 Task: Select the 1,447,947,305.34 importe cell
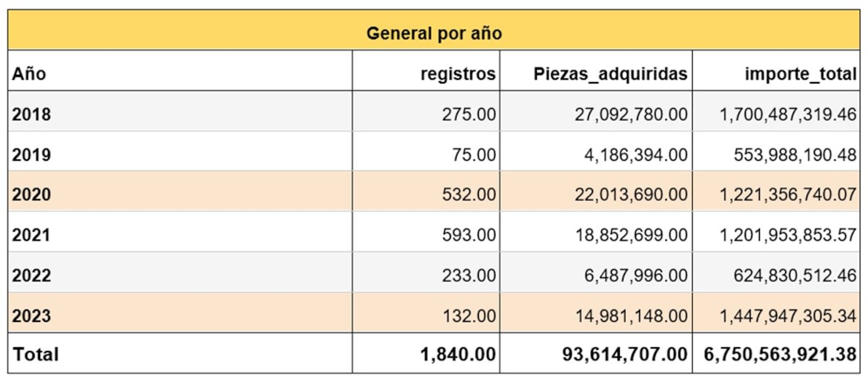788,316
